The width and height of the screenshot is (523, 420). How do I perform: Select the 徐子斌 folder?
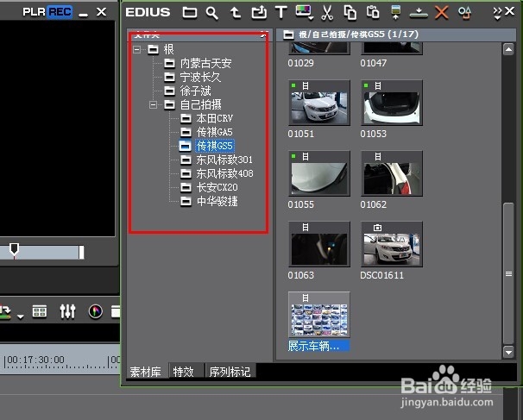pyautogui.click(x=195, y=91)
